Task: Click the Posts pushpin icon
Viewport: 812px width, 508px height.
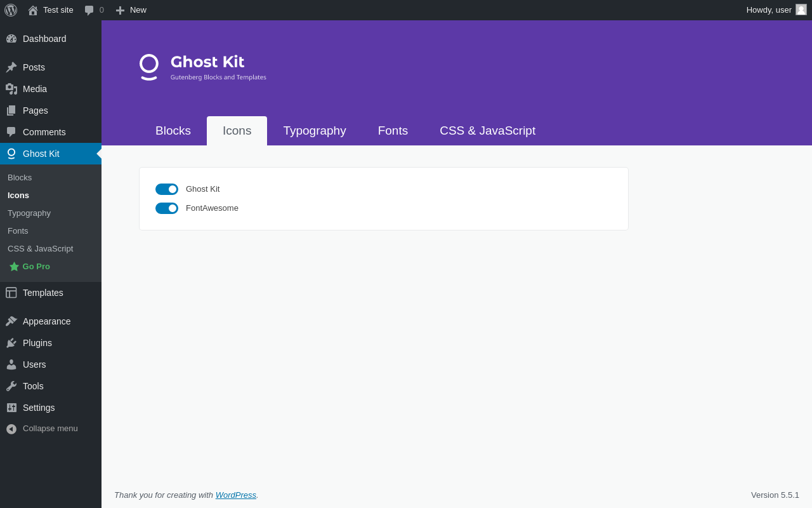Action: pyautogui.click(x=11, y=67)
